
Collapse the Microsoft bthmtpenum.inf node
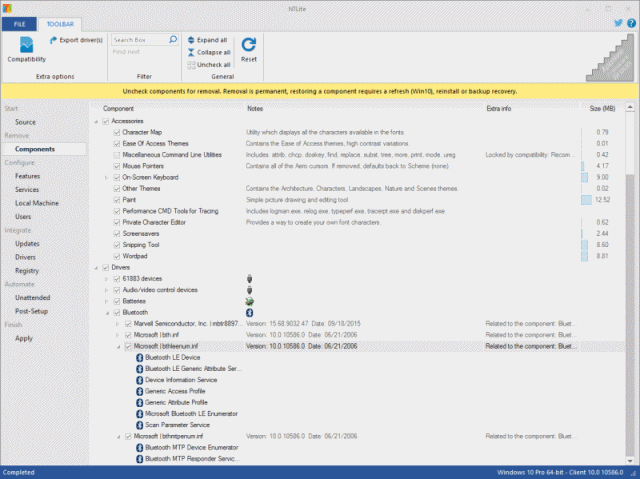[118, 437]
